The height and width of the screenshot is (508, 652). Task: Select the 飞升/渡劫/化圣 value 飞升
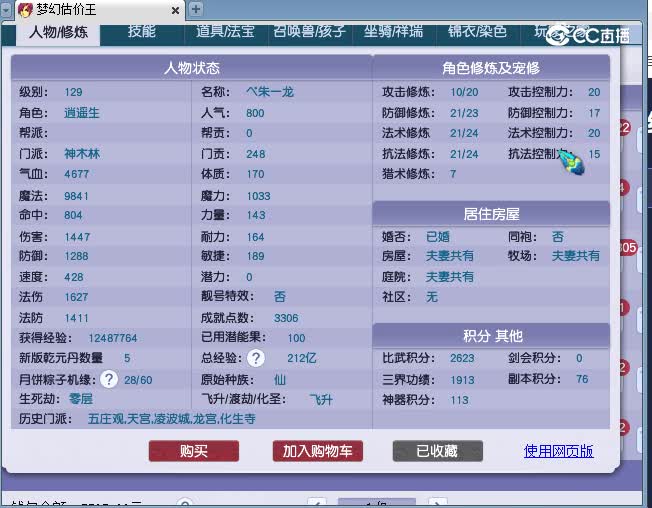[x=321, y=399]
